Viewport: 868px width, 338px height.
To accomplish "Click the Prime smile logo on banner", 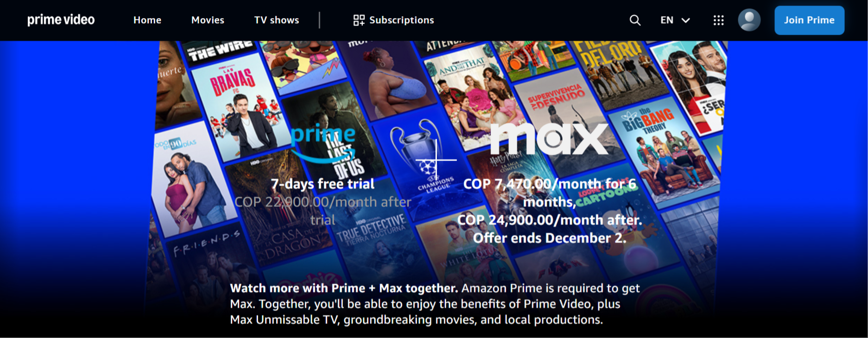I will (x=323, y=144).
